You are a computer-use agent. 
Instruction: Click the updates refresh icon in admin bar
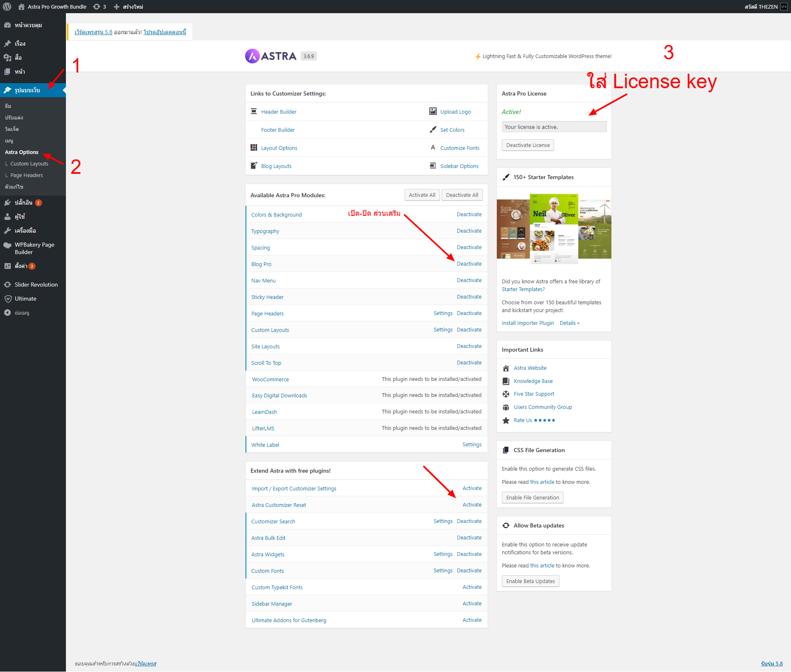tap(96, 7)
